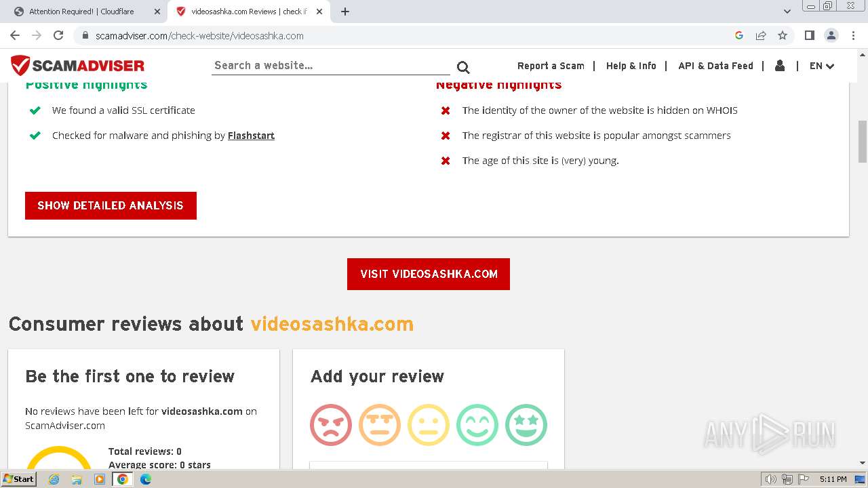Open a new browser tab

coord(345,12)
